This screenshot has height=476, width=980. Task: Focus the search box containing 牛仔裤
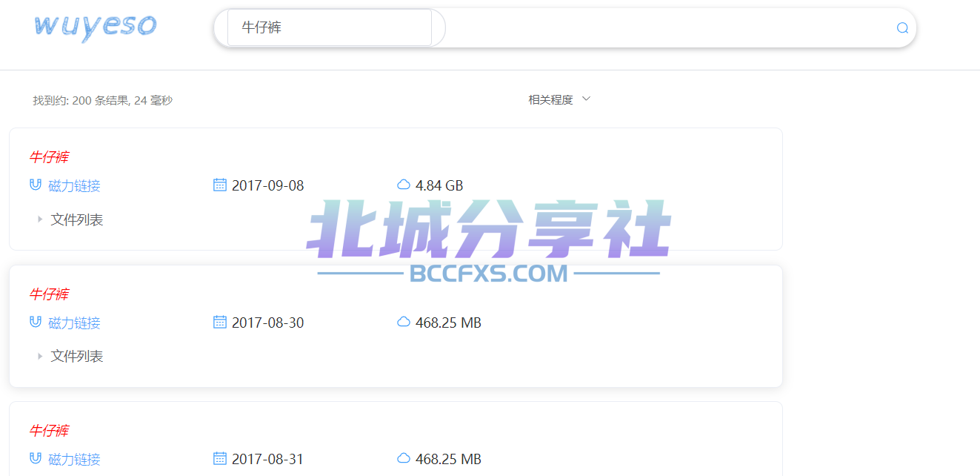pos(330,27)
